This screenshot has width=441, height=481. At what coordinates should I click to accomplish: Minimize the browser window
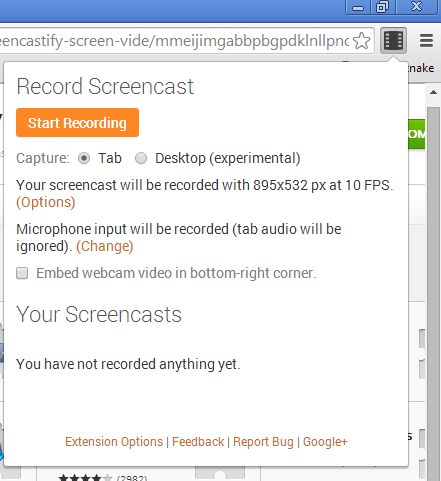click(x=358, y=7)
